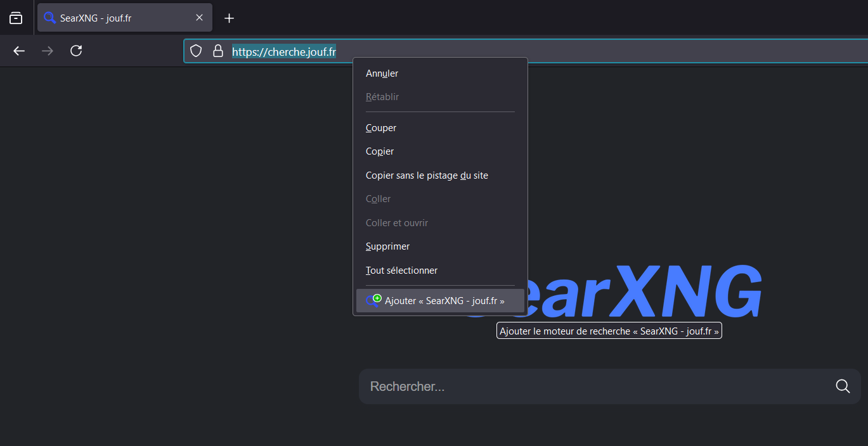Open the tracking protection shield

(x=197, y=51)
